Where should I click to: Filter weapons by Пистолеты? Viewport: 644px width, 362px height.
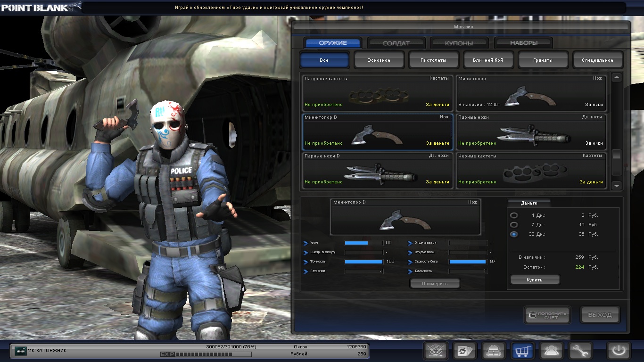pyautogui.click(x=434, y=60)
